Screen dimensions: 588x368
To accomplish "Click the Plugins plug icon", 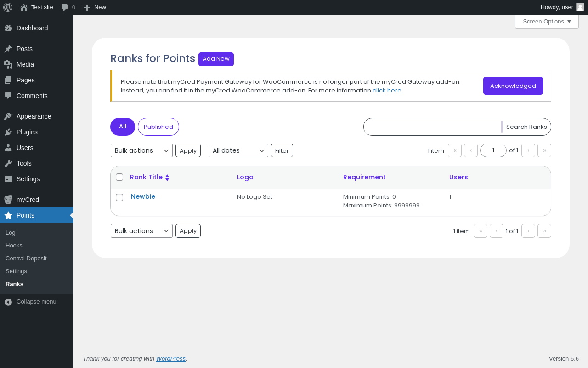I will 8,132.
